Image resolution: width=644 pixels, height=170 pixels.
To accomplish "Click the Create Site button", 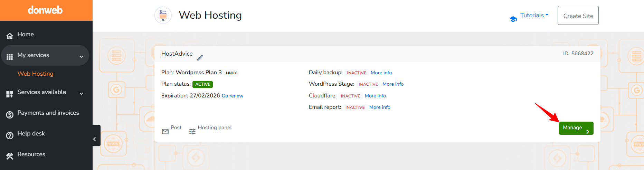I will click(578, 16).
